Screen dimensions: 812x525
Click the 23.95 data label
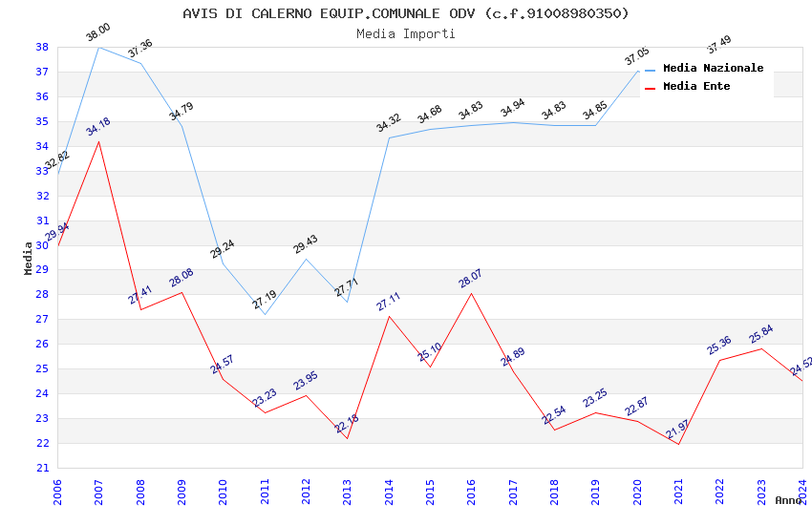tap(306, 381)
